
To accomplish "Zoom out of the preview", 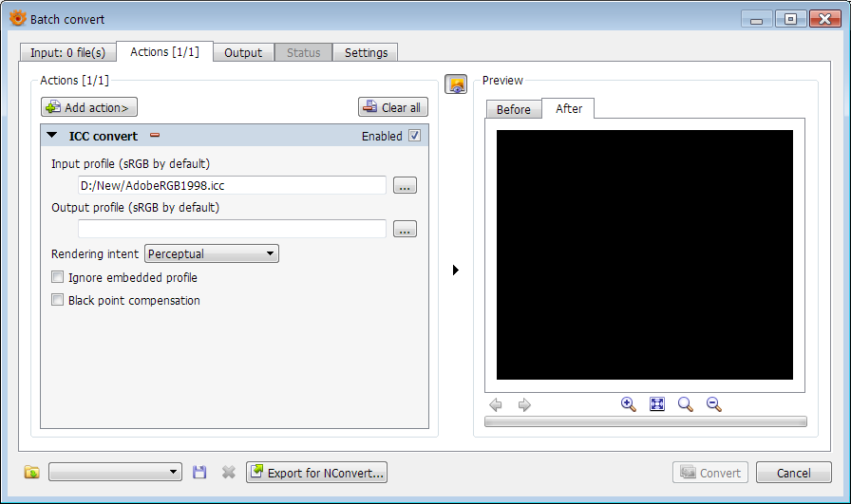I will coord(714,404).
